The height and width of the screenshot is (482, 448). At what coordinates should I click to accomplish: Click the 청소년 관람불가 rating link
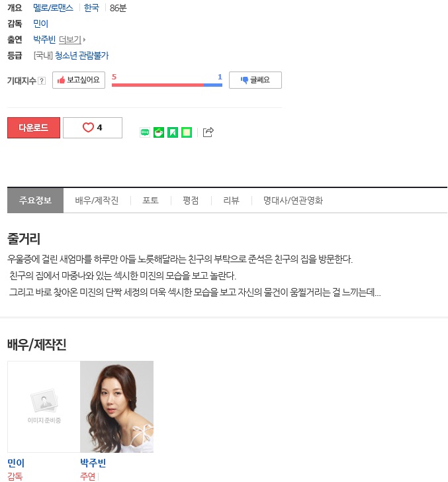[82, 56]
